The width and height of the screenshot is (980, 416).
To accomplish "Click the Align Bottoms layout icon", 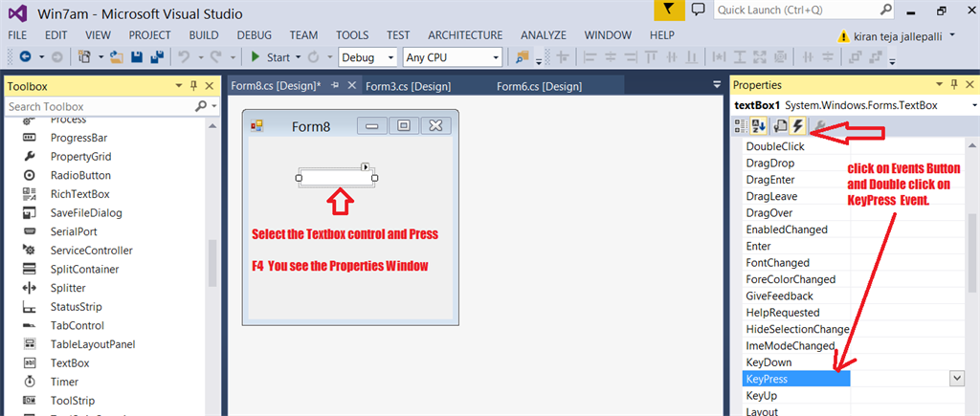I will click(x=692, y=56).
